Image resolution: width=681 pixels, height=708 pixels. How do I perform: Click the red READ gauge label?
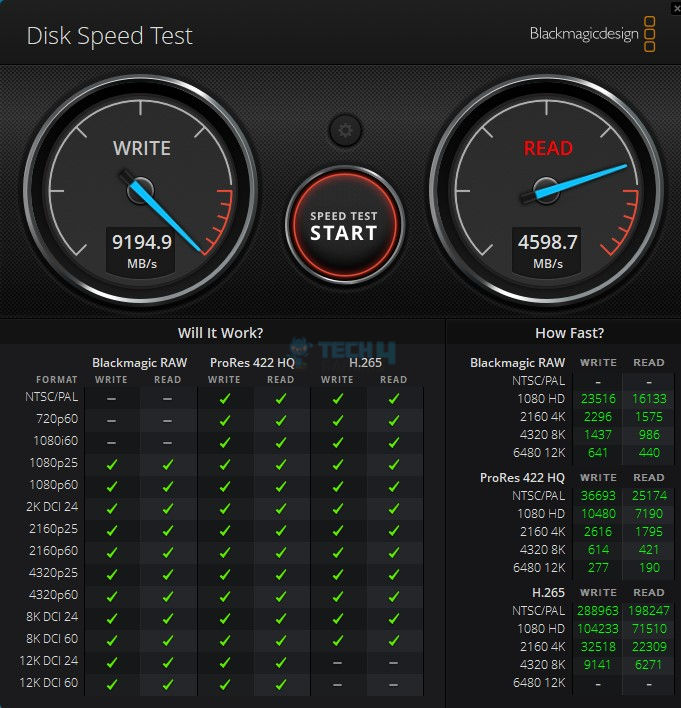click(x=548, y=148)
